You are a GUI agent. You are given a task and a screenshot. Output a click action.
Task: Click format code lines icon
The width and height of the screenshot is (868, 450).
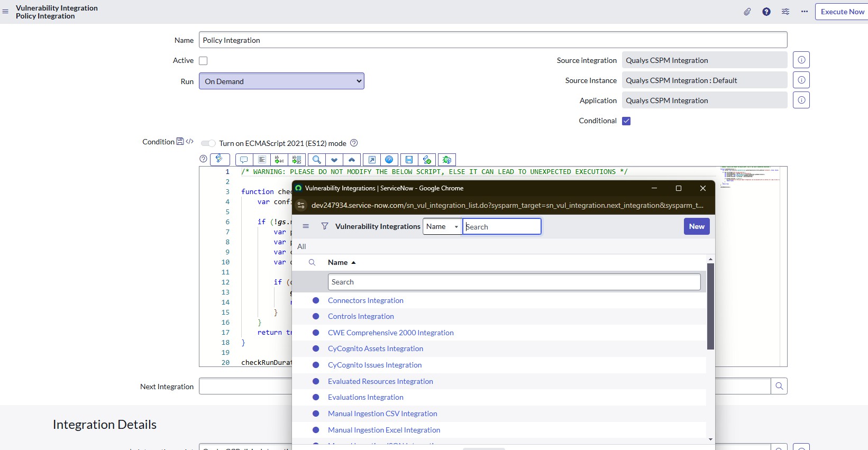262,160
